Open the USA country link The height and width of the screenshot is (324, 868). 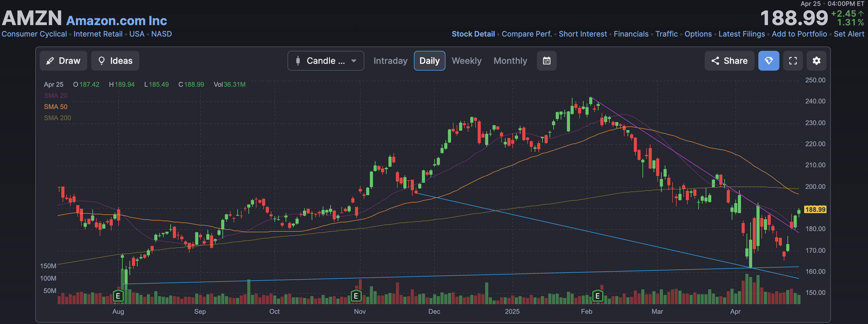(x=137, y=34)
